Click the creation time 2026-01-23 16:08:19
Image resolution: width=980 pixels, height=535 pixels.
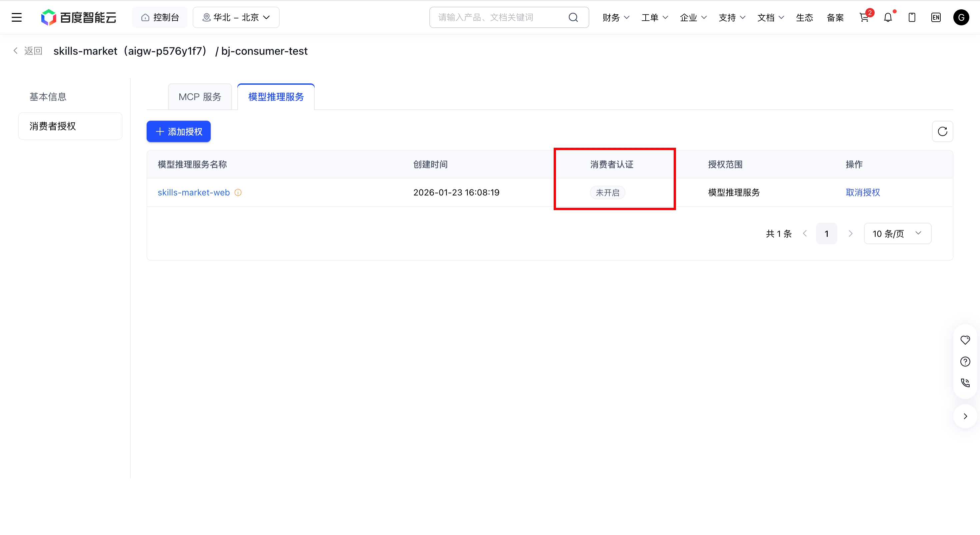[456, 193]
